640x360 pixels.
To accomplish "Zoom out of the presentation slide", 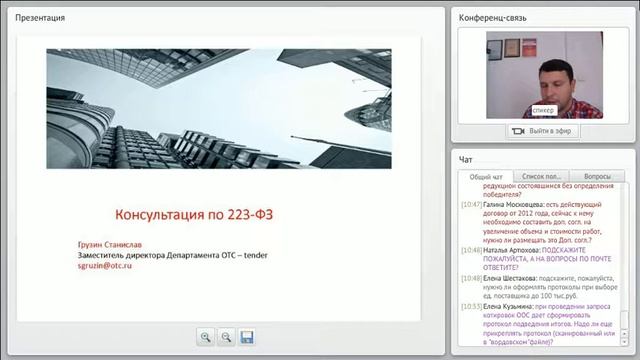I will click(x=226, y=337).
